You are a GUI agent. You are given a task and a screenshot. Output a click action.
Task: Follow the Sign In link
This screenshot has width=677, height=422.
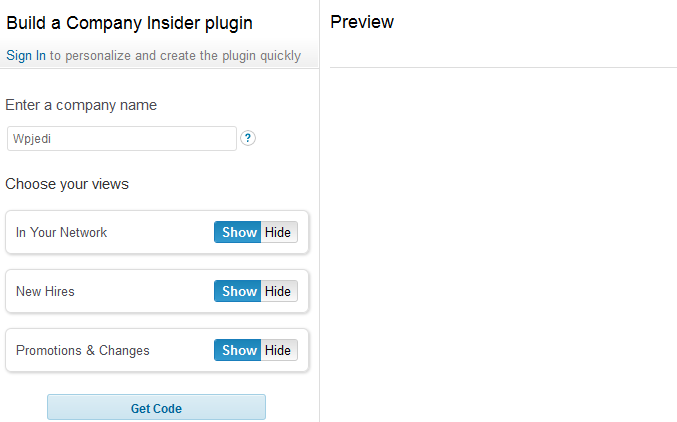click(25, 56)
